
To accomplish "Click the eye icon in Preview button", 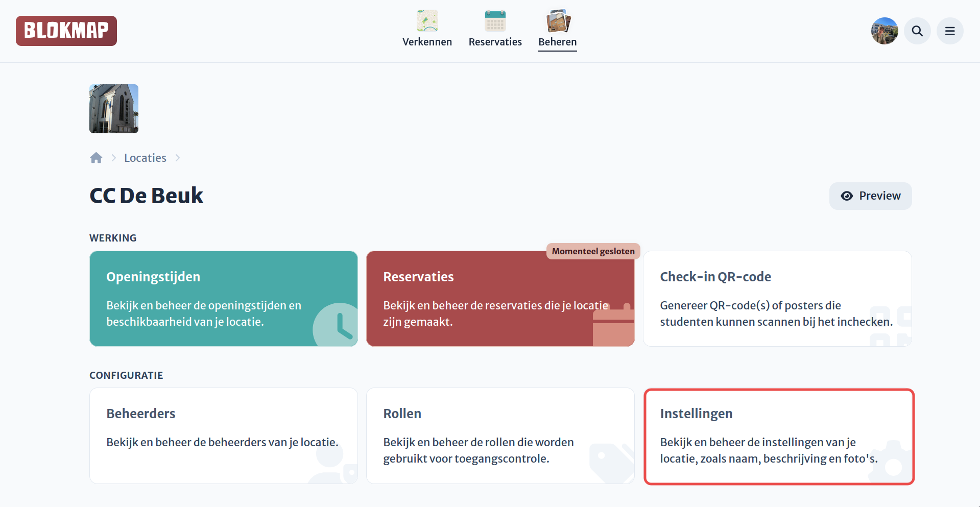I will (x=847, y=196).
